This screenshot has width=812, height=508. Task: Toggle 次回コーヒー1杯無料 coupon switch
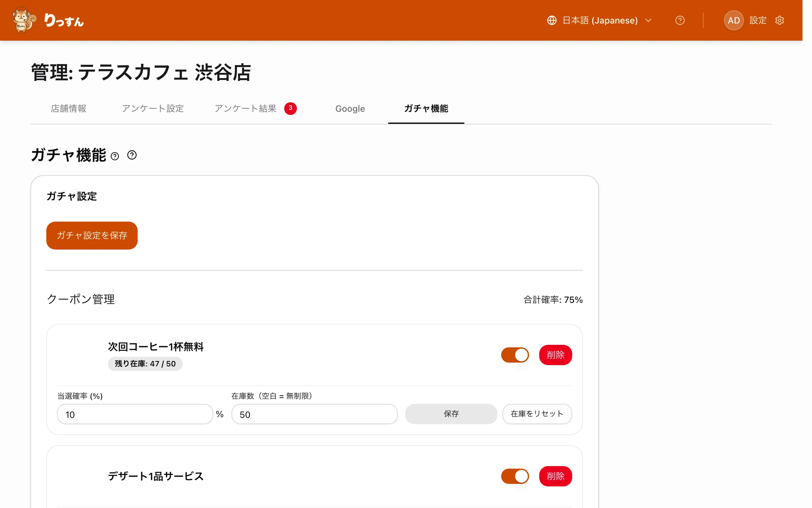(x=515, y=355)
